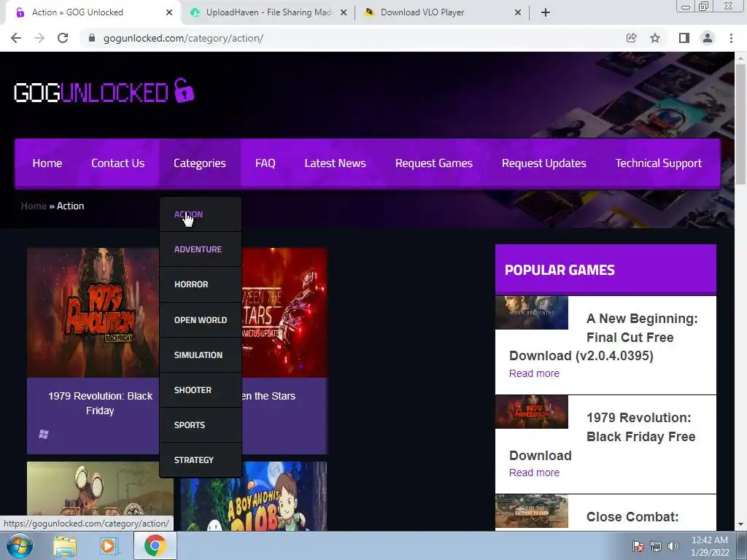This screenshot has width=747, height=560.
Task: Close the Action » GOG Unlocked tab
Action: click(169, 12)
